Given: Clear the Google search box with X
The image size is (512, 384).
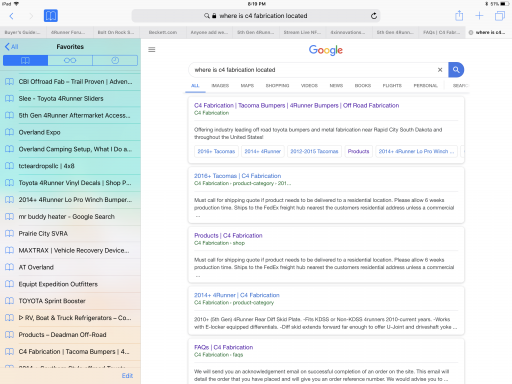Looking at the screenshot, I should click(x=440, y=70).
